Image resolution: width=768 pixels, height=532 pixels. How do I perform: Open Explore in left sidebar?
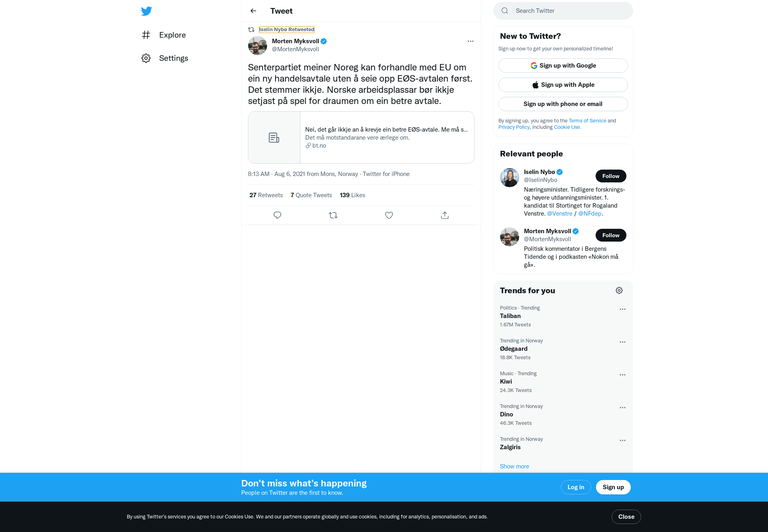coord(164,35)
